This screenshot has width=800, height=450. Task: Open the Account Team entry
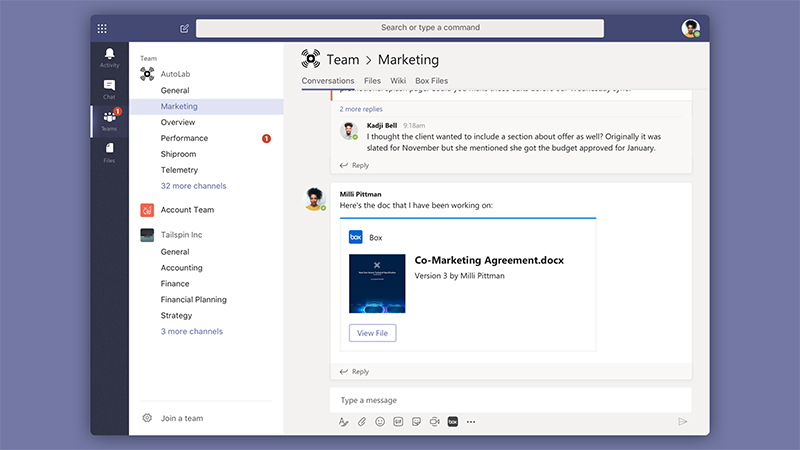point(187,210)
